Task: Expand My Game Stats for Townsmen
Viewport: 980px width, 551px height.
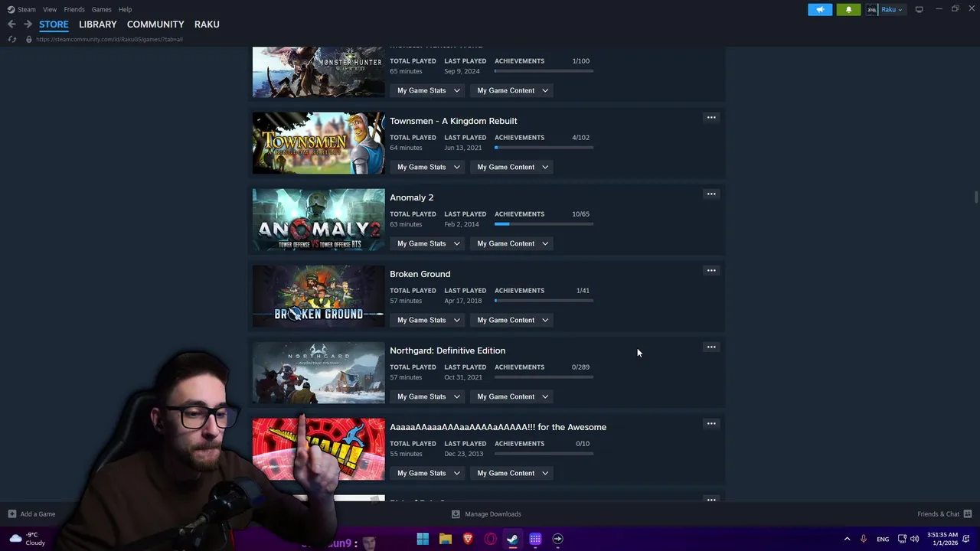Action: pos(428,167)
